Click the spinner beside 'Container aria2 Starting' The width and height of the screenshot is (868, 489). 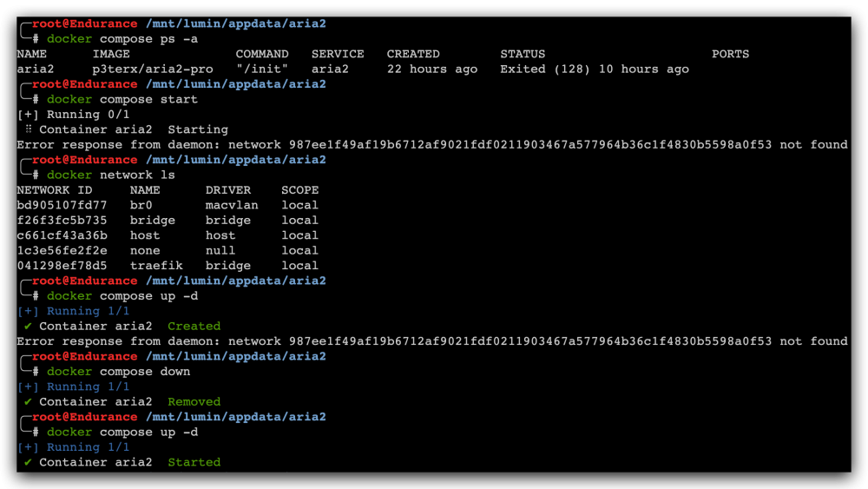29,129
